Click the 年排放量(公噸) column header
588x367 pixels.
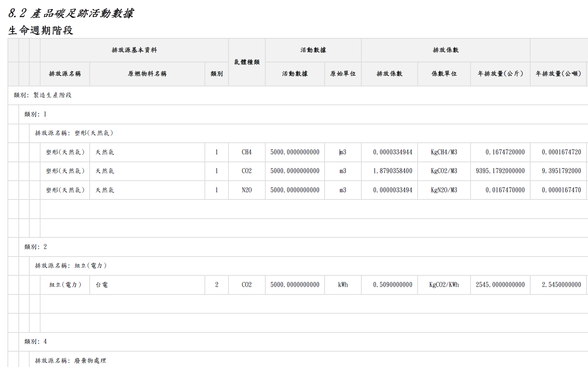pyautogui.click(x=558, y=74)
